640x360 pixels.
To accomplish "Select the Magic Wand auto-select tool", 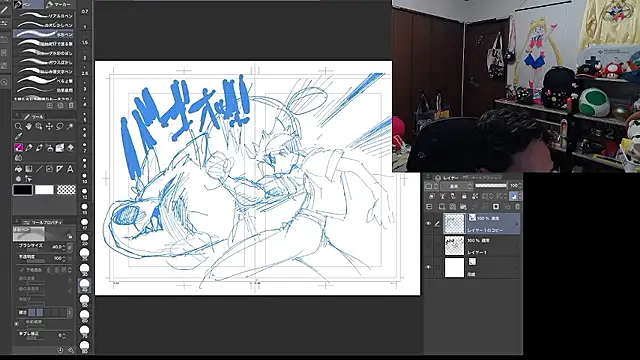I will click(70, 127).
